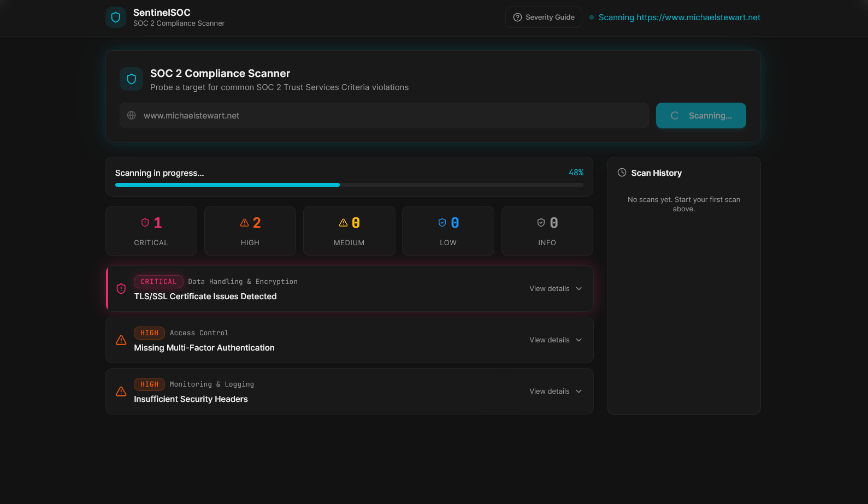Select the INFO severity count card

tap(547, 231)
